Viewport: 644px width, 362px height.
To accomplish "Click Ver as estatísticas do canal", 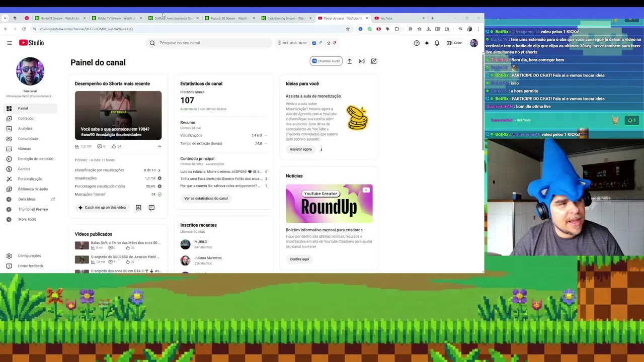I will 206,198.
